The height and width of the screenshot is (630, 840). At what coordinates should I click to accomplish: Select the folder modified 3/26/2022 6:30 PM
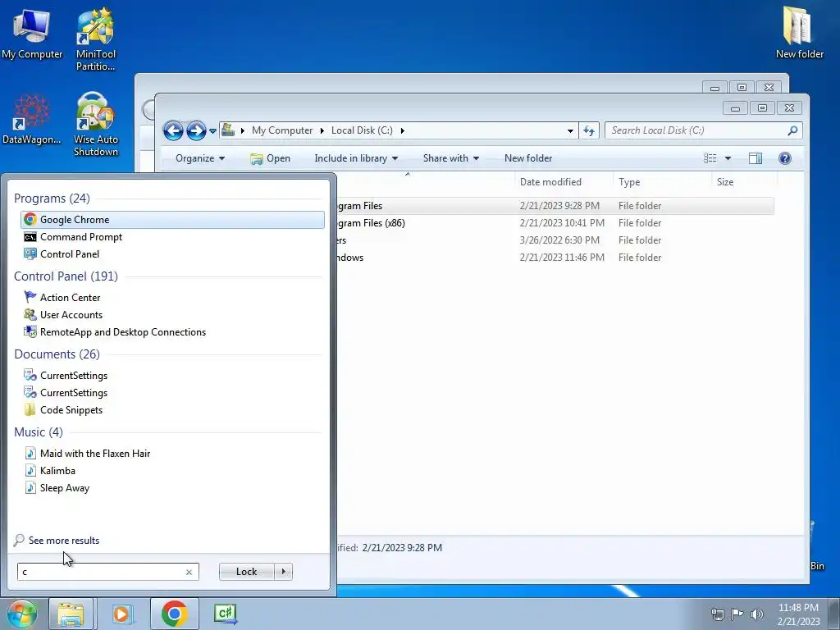(x=555, y=240)
